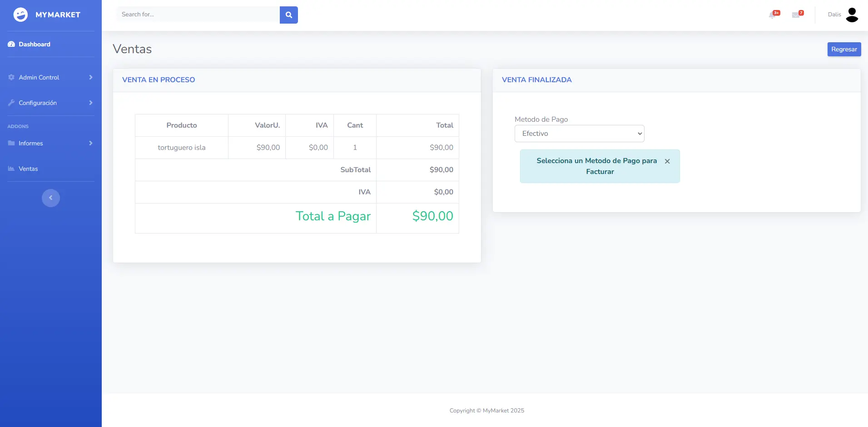Go to the Dashboard menu item

point(35,45)
